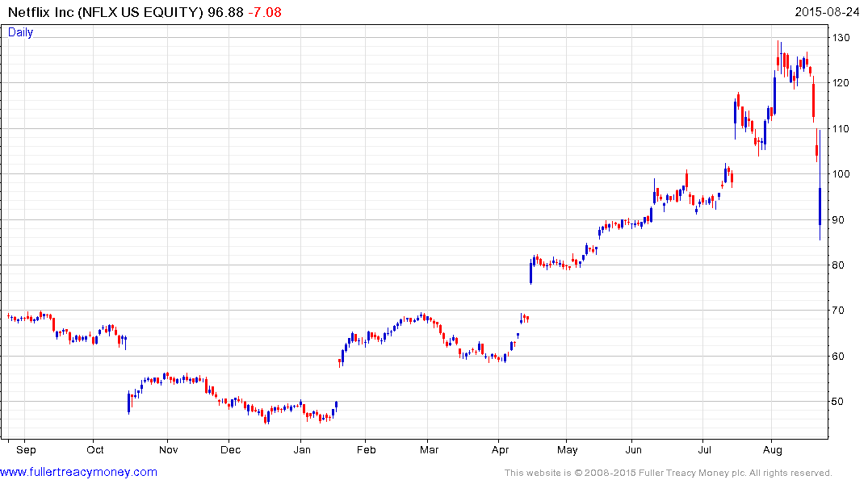Click the Daily interval label
This screenshot has width=868, height=484.
tap(20, 32)
